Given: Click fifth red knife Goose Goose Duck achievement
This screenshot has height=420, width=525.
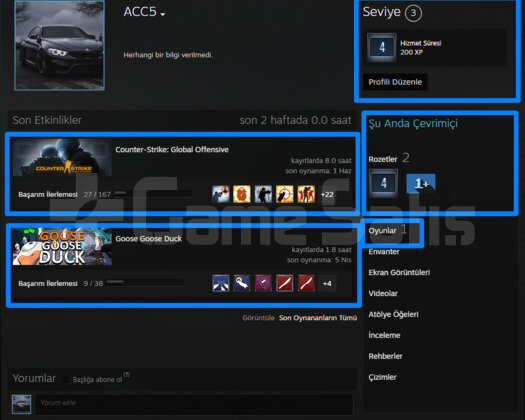Looking at the screenshot, I should coord(306,283).
